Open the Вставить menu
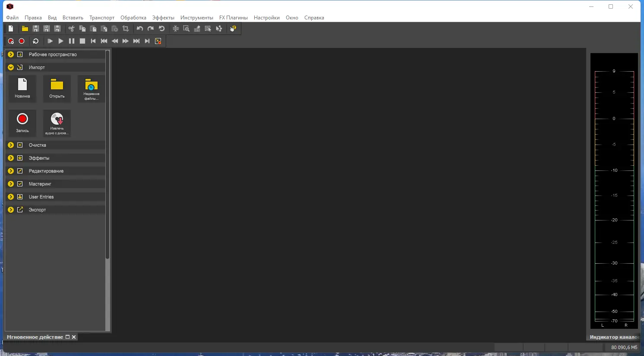644x356 pixels. tap(73, 18)
